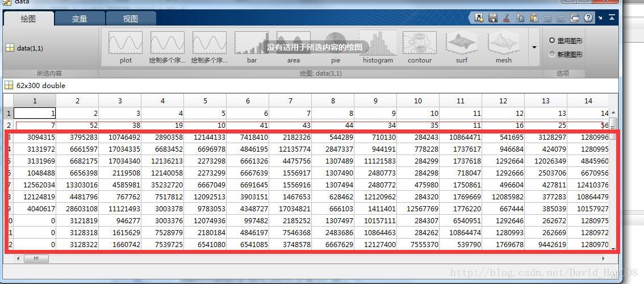Click the horizontal scrollbar left arrow

(x=17, y=259)
